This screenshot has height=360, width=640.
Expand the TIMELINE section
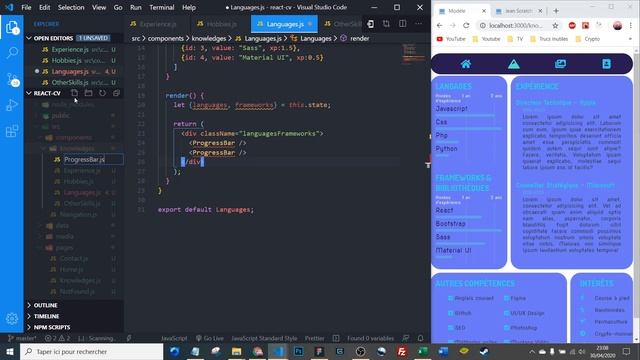coord(74,316)
